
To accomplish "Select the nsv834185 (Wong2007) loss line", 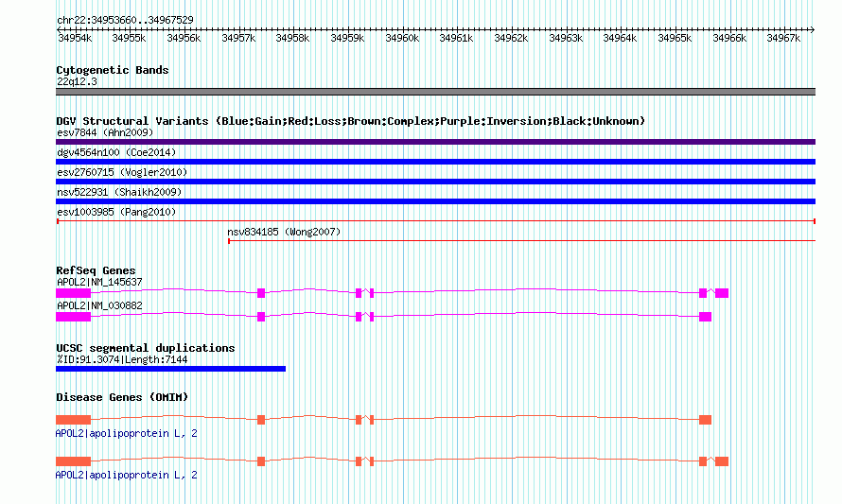I will [x=521, y=241].
